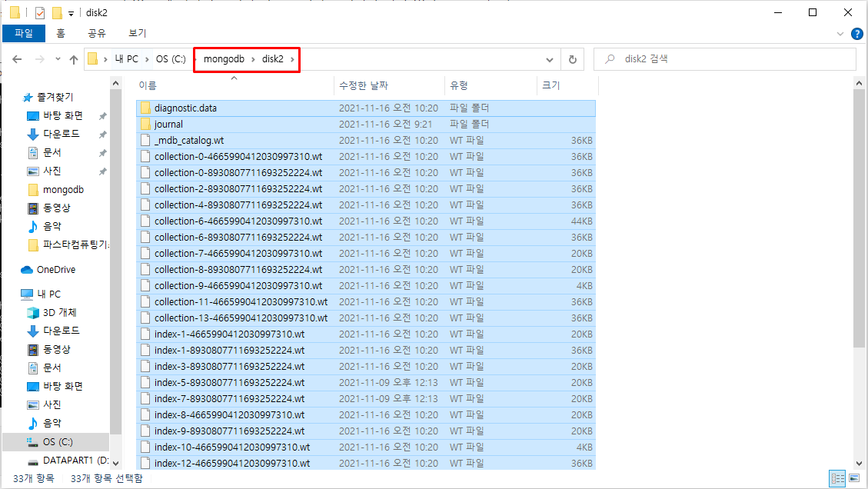The image size is (868, 489).
Task: Expand the ribbon with the chevron
Action: 840,34
